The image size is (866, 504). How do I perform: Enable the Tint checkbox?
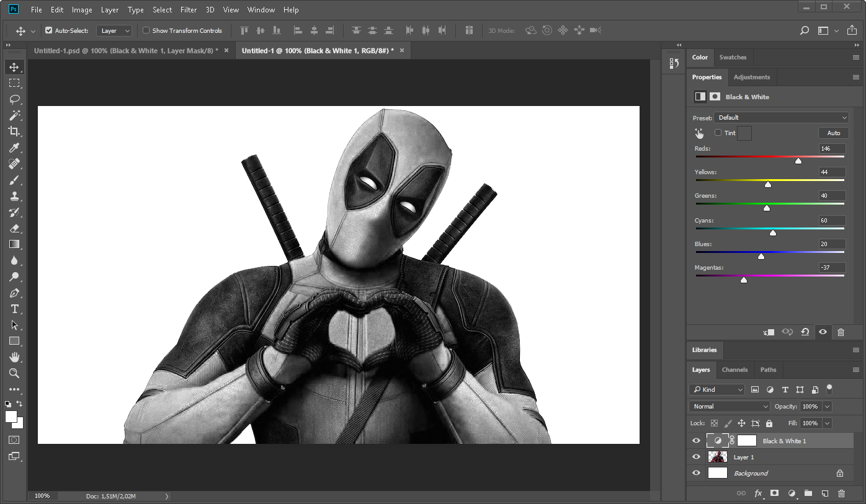pos(718,133)
